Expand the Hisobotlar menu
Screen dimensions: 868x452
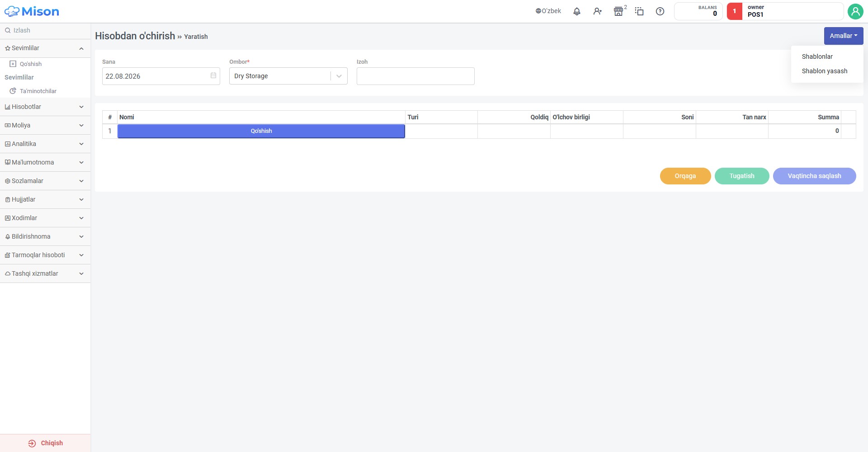coord(45,107)
